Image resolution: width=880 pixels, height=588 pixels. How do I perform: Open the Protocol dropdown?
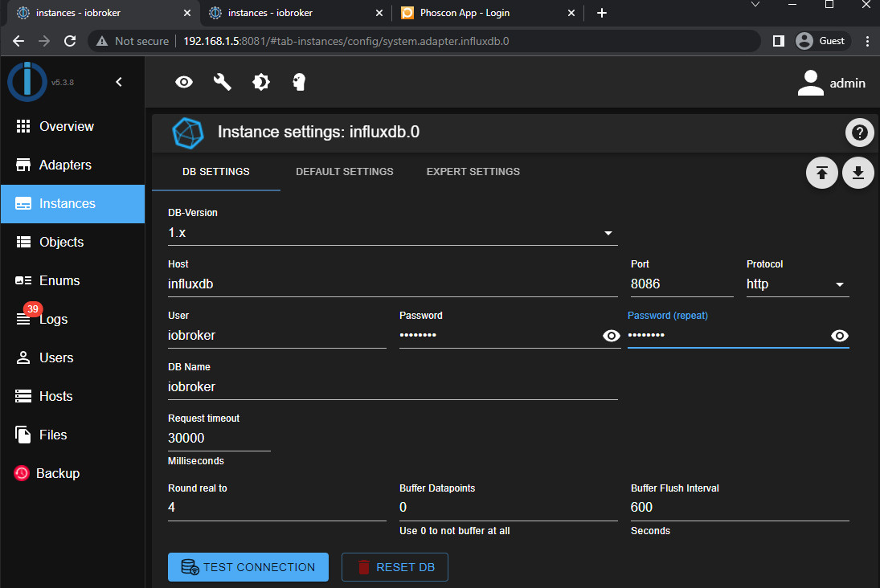click(797, 284)
